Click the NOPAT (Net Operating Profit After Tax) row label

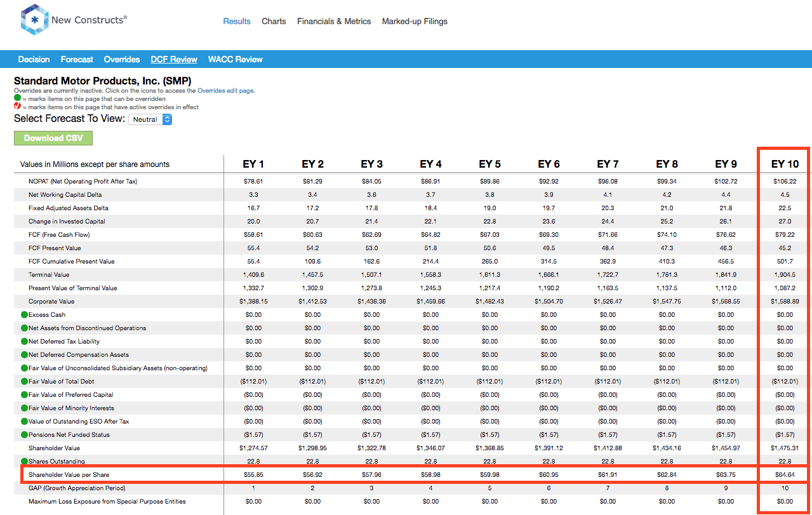pos(83,182)
